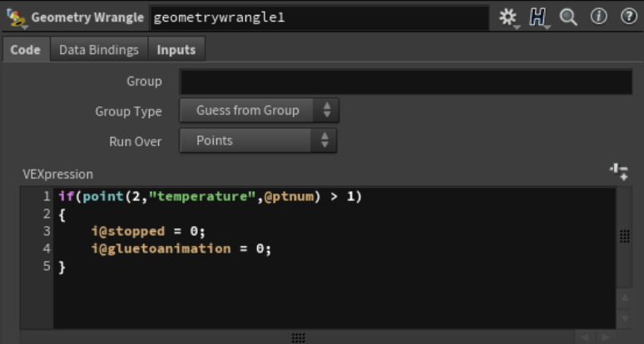Image resolution: width=644 pixels, height=344 pixels.
Task: Open the Run Over Points dropdown
Action: tap(258, 140)
